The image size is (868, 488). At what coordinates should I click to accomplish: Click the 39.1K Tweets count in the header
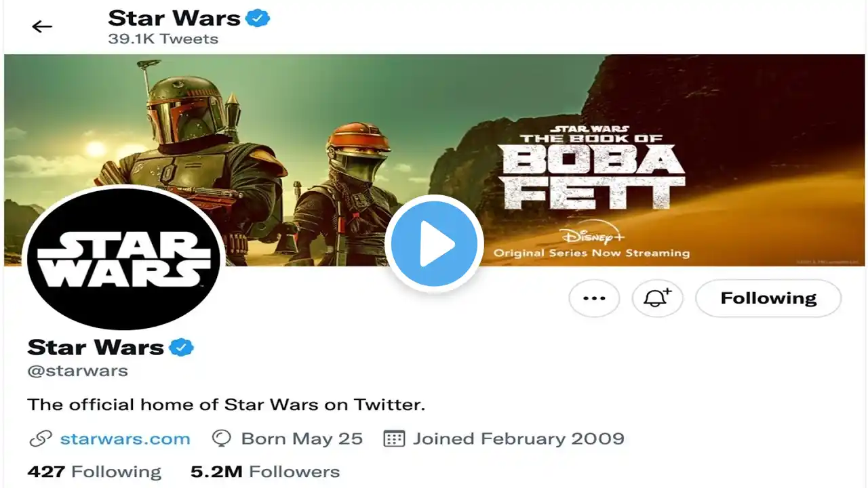(x=163, y=39)
